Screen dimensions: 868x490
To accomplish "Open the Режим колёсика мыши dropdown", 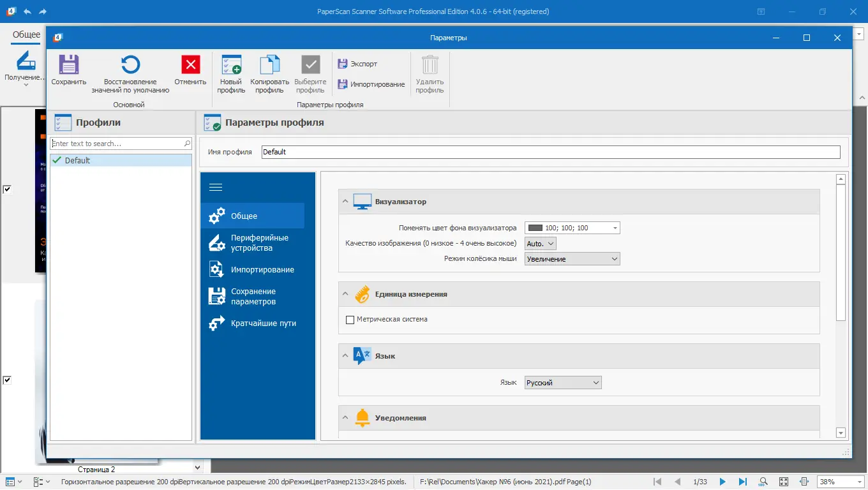I will [x=572, y=259].
